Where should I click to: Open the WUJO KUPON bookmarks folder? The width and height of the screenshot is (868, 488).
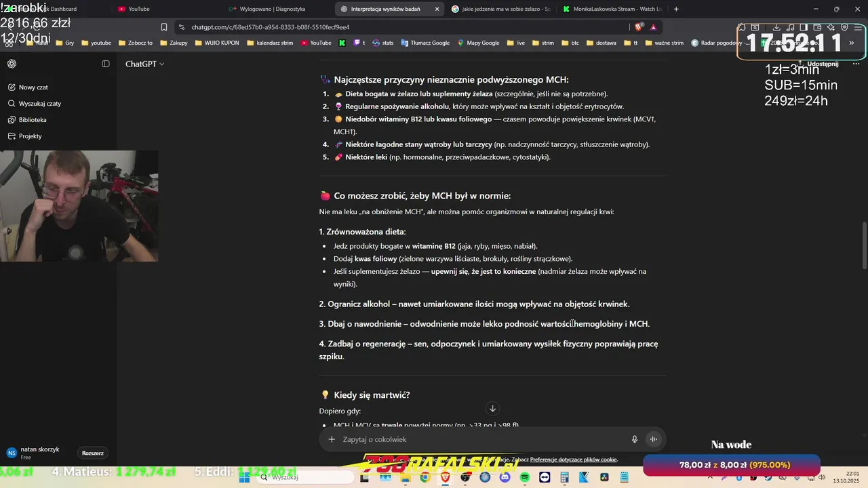point(216,43)
